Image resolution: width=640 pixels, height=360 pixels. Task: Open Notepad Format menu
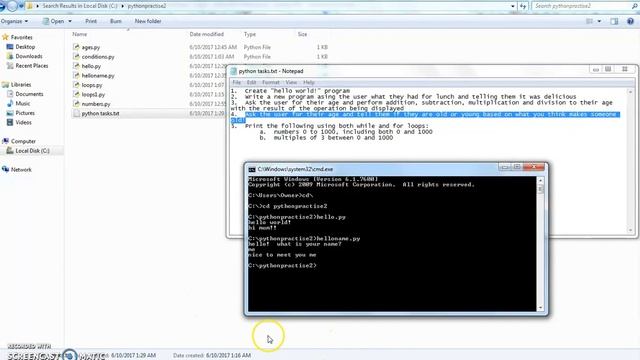[x=271, y=82]
